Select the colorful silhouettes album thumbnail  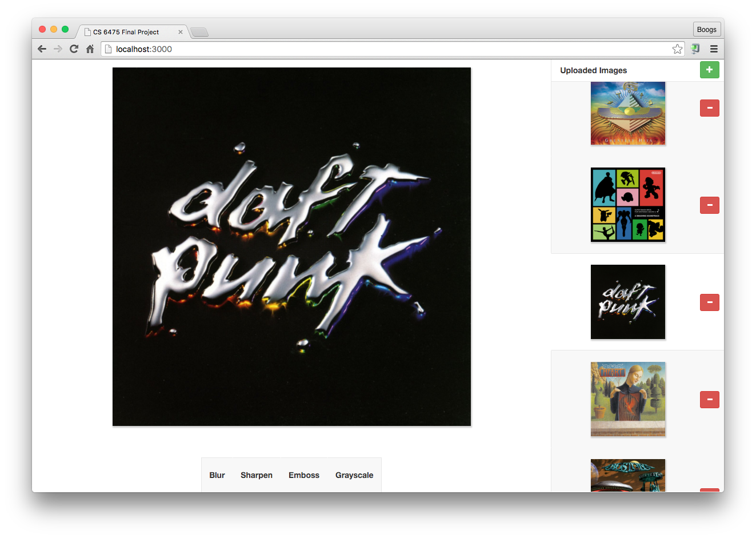click(628, 205)
